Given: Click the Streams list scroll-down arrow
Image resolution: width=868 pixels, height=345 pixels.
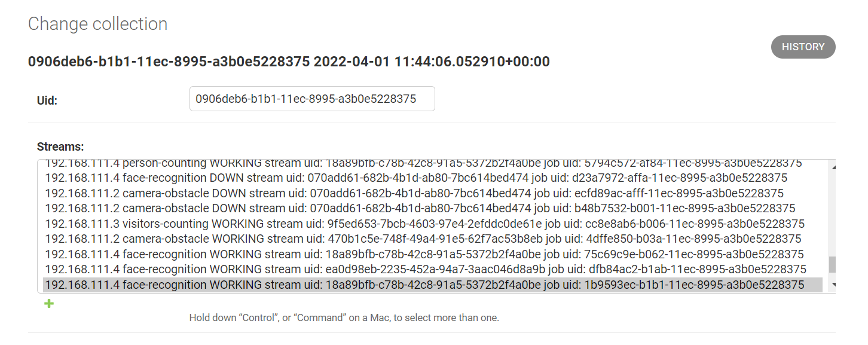Looking at the screenshot, I should pyautogui.click(x=832, y=285).
